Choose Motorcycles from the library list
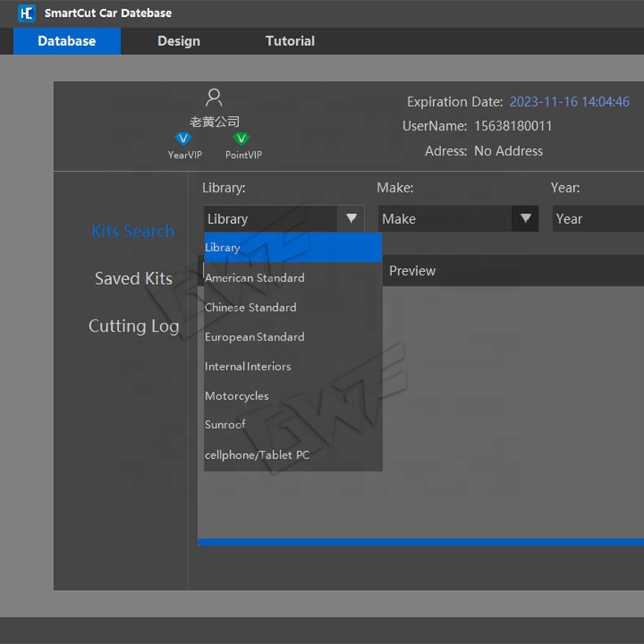This screenshot has width=644, height=644. (x=237, y=396)
